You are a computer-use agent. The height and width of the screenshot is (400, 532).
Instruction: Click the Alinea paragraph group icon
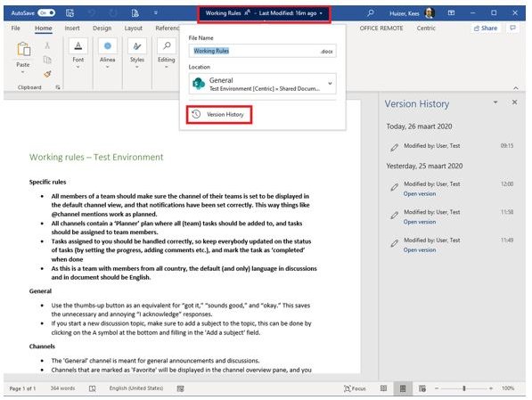(x=108, y=46)
